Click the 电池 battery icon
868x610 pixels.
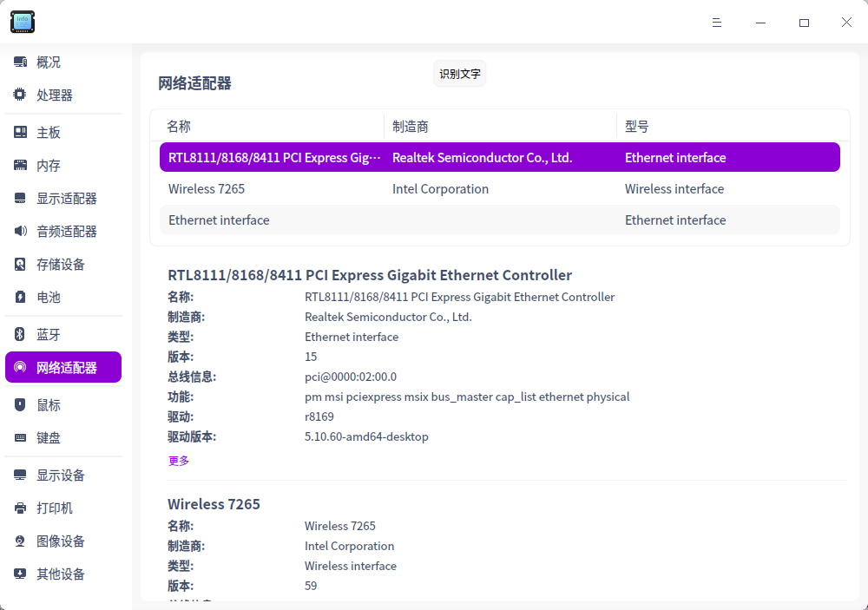[x=21, y=297]
